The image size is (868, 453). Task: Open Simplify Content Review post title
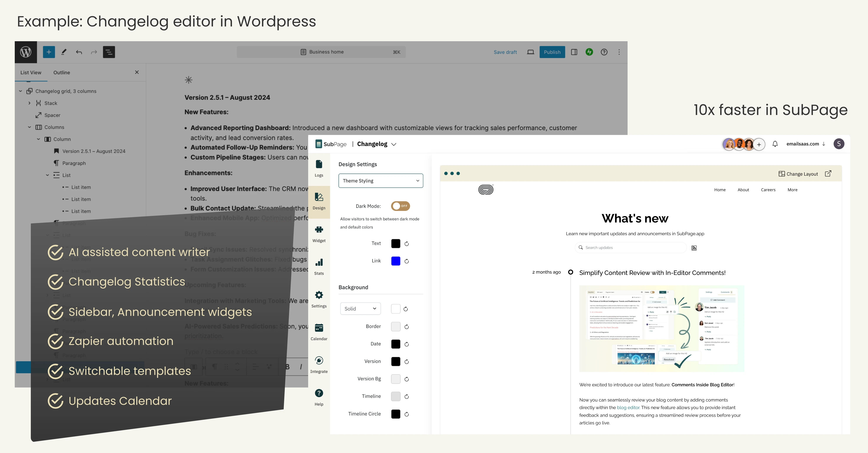(652, 272)
